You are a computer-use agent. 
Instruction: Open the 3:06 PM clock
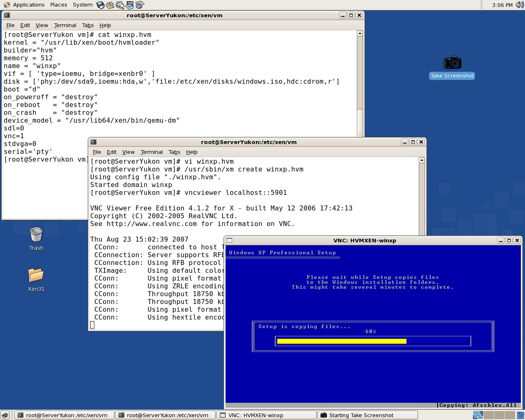502,5
